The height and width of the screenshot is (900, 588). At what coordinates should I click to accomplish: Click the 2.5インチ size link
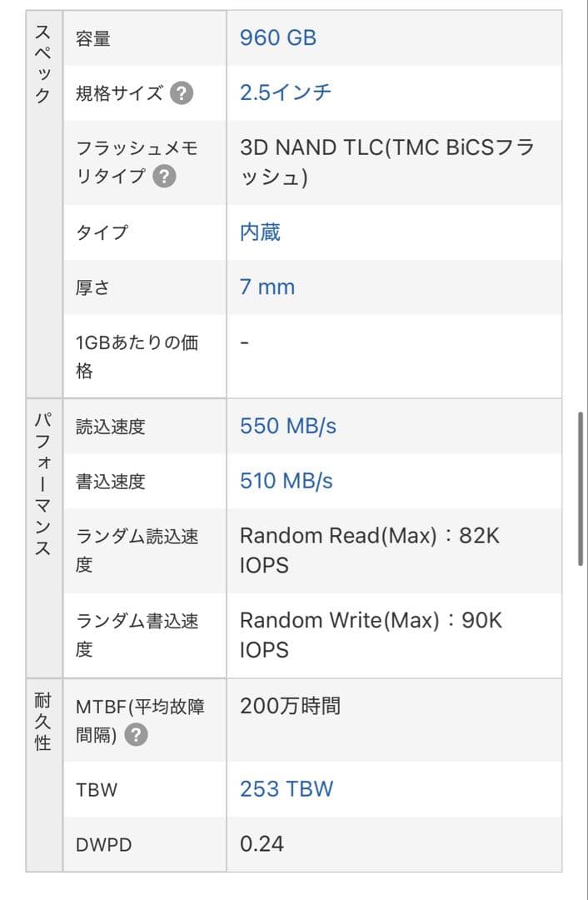[x=283, y=93]
